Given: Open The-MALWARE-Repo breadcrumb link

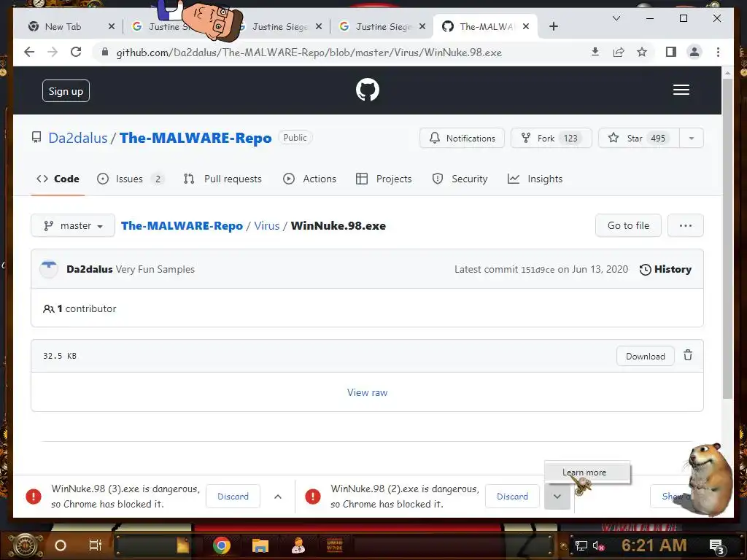Looking at the screenshot, I should [x=182, y=226].
